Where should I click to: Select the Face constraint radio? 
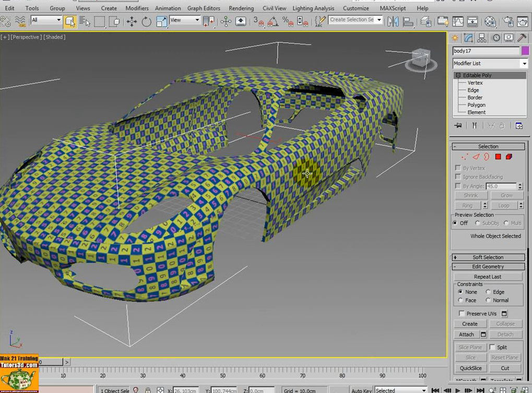[x=460, y=300]
